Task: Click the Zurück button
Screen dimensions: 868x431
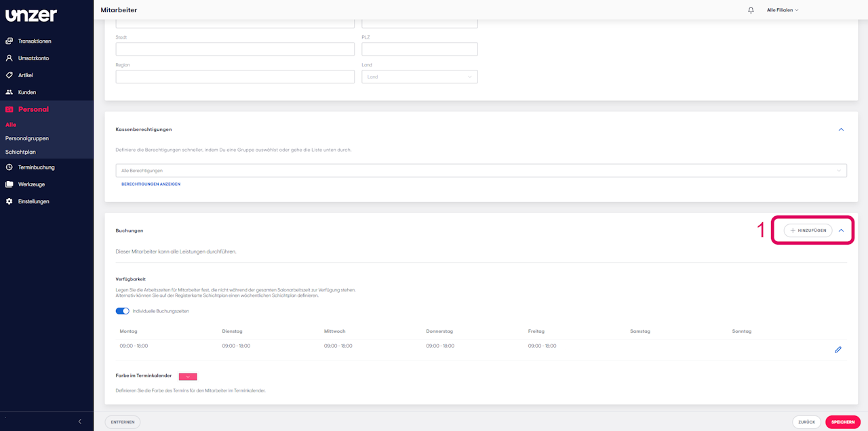Action: click(807, 422)
